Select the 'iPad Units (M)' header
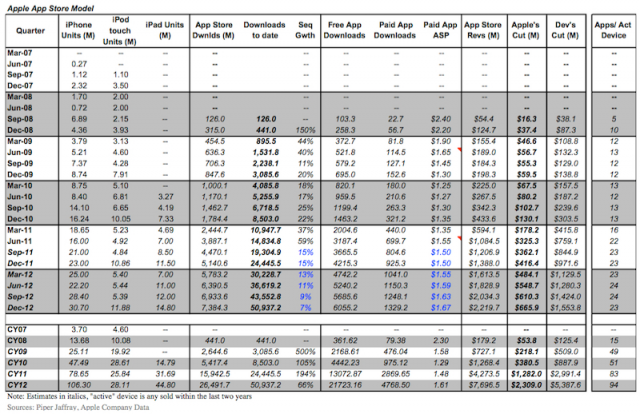 point(164,30)
